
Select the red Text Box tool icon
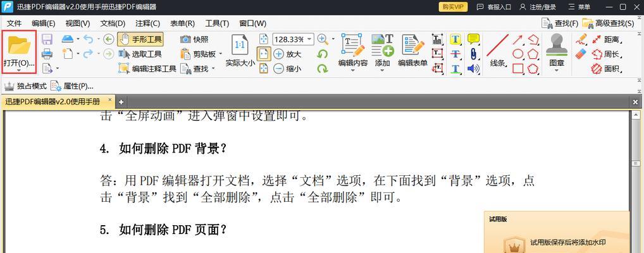437,54
